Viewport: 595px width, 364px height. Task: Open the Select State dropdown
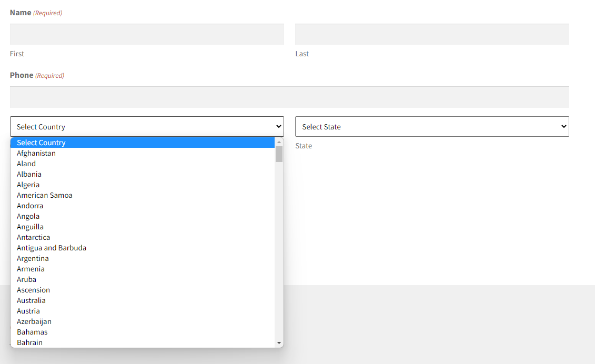coord(432,126)
